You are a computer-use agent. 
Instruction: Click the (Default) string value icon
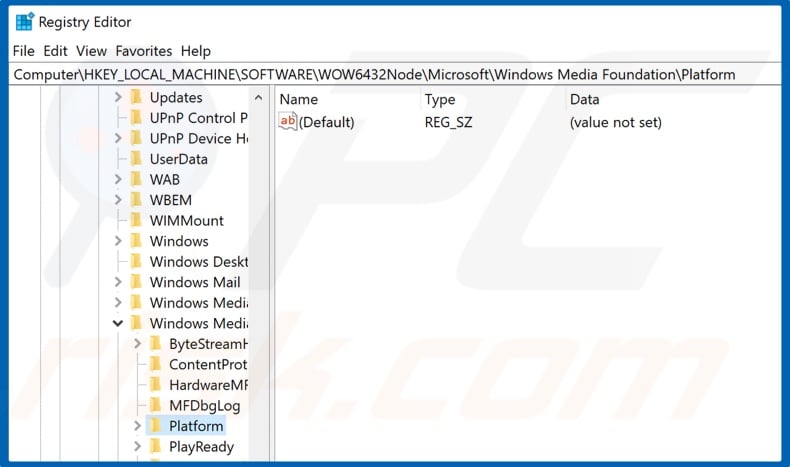tap(288, 122)
